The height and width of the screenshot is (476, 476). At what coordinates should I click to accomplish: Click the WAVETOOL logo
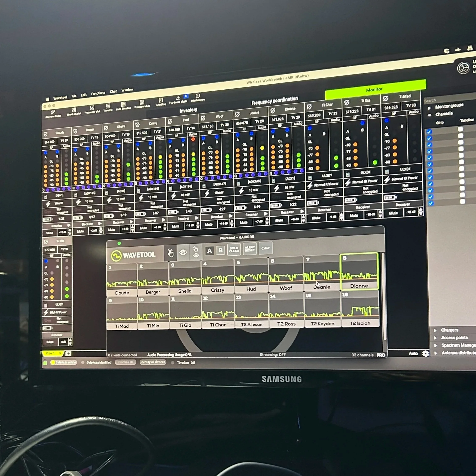click(133, 255)
